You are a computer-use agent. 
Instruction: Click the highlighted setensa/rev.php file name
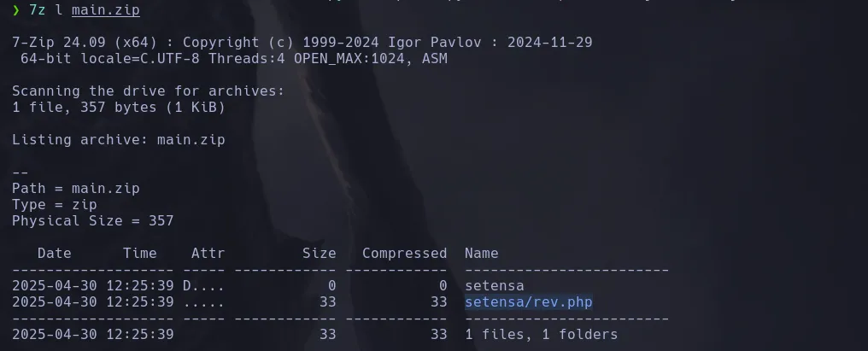(x=528, y=302)
